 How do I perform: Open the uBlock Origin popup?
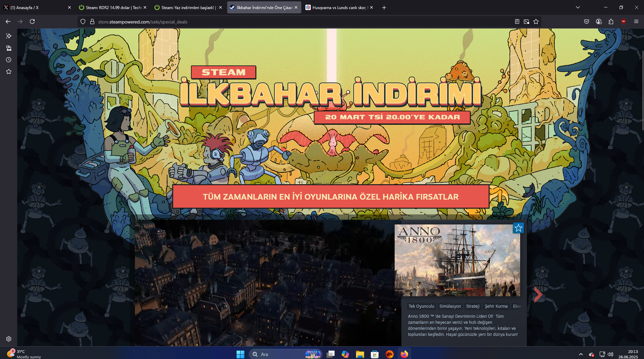(624, 21)
